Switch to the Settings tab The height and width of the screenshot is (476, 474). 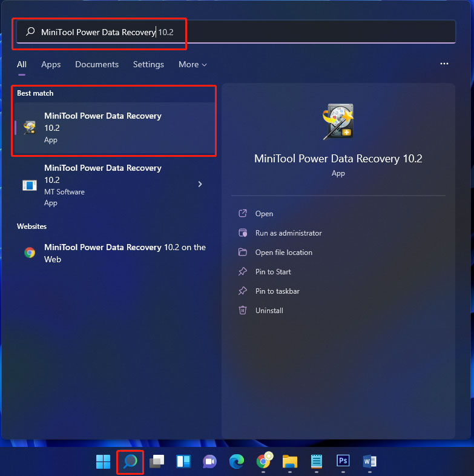click(148, 65)
